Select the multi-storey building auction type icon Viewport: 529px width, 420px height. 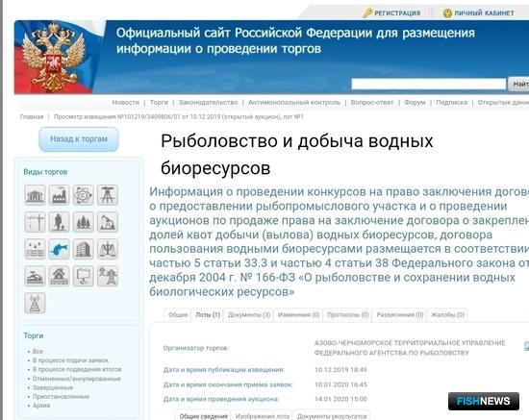[x=84, y=249]
